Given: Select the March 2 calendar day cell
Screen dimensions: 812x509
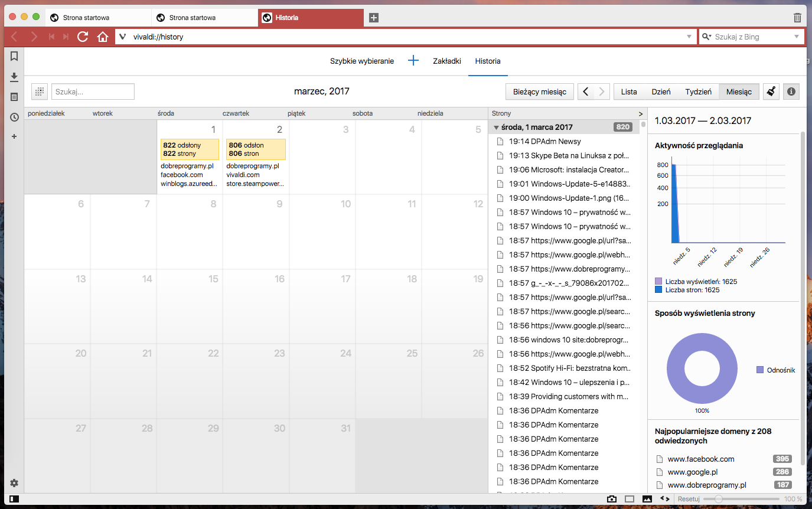Looking at the screenshot, I should (x=256, y=157).
